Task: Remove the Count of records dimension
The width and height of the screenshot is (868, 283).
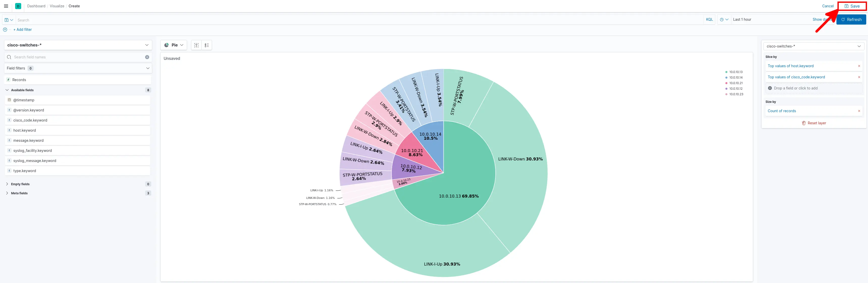Action: pos(859,111)
